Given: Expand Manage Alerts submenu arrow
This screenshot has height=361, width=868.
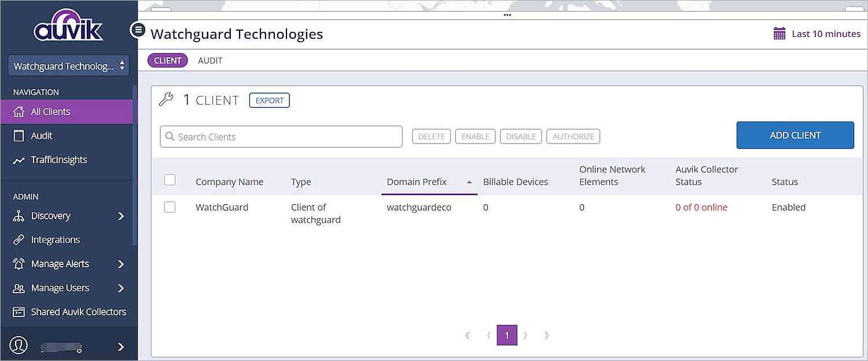Looking at the screenshot, I should (120, 264).
